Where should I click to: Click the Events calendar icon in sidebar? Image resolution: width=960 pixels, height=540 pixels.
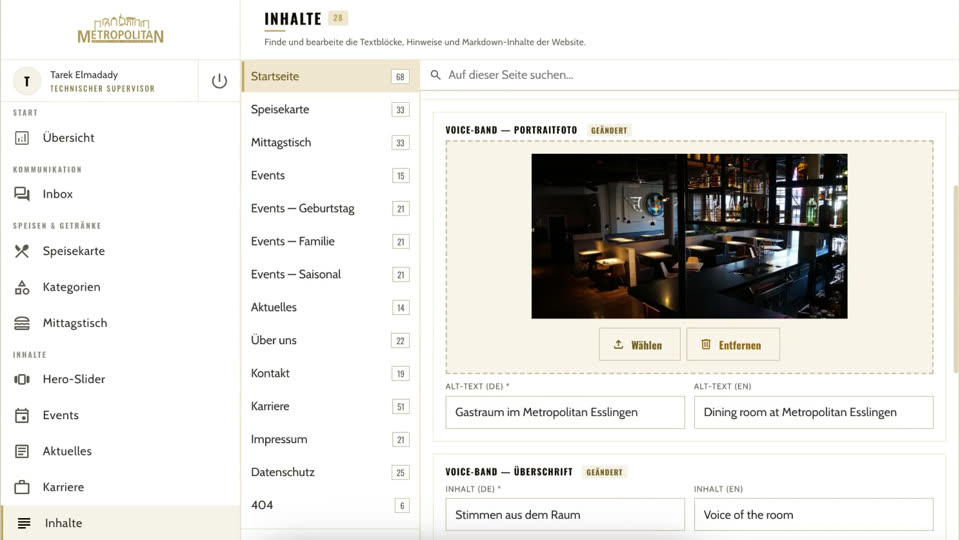click(x=22, y=416)
